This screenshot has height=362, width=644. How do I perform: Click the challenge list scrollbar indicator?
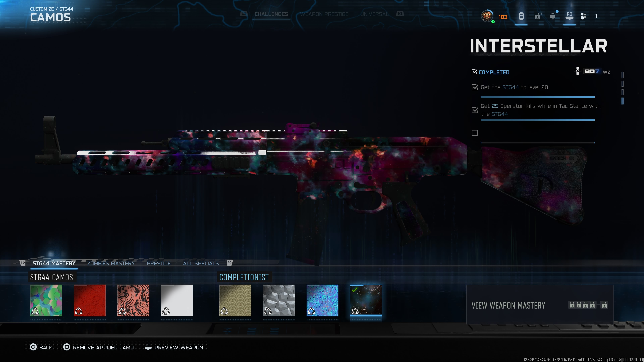coord(623,101)
